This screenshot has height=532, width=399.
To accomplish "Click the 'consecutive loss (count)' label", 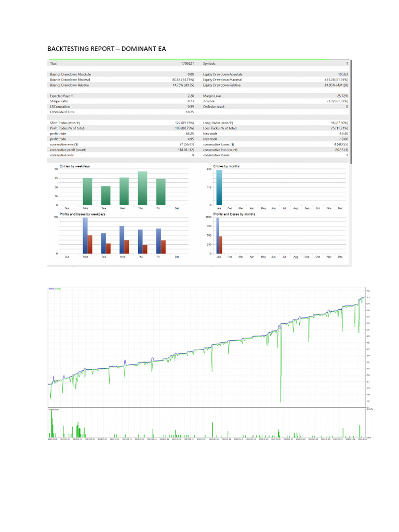I will pyautogui.click(x=220, y=150).
